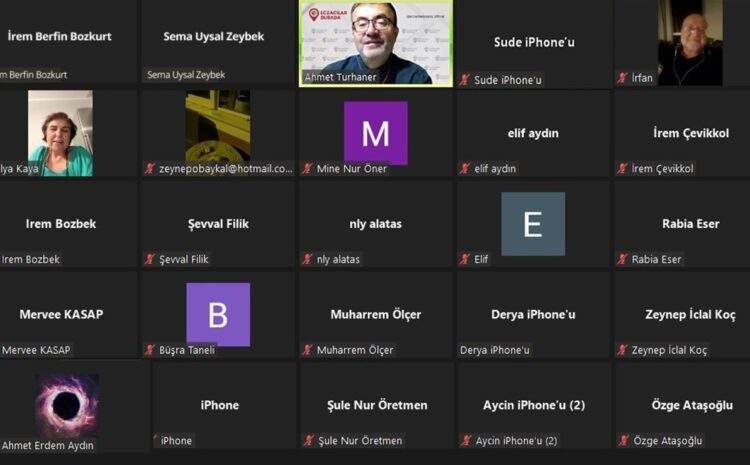
Task: Click muted mic icon beside Özge Ataşoğlu label
Action: 624,441
